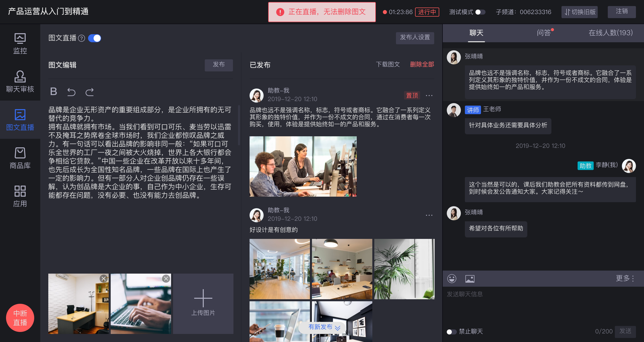The width and height of the screenshot is (644, 342).
Task: Click the 发布 publish button
Action: click(x=219, y=65)
